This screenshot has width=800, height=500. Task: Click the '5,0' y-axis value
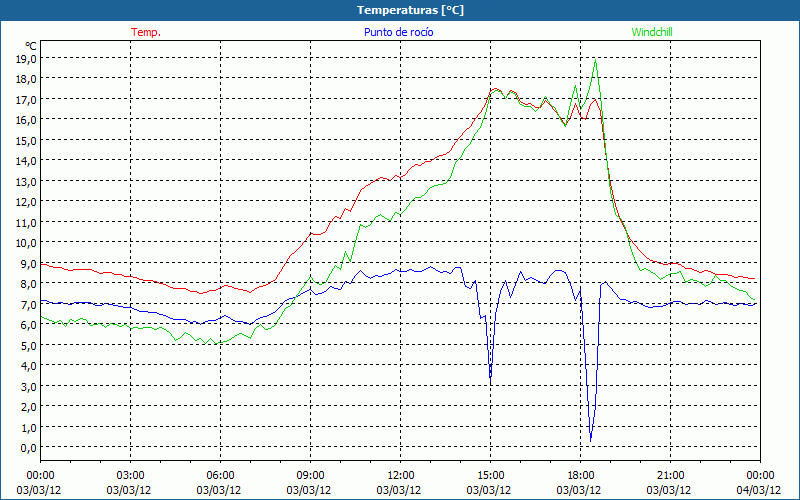(28, 345)
